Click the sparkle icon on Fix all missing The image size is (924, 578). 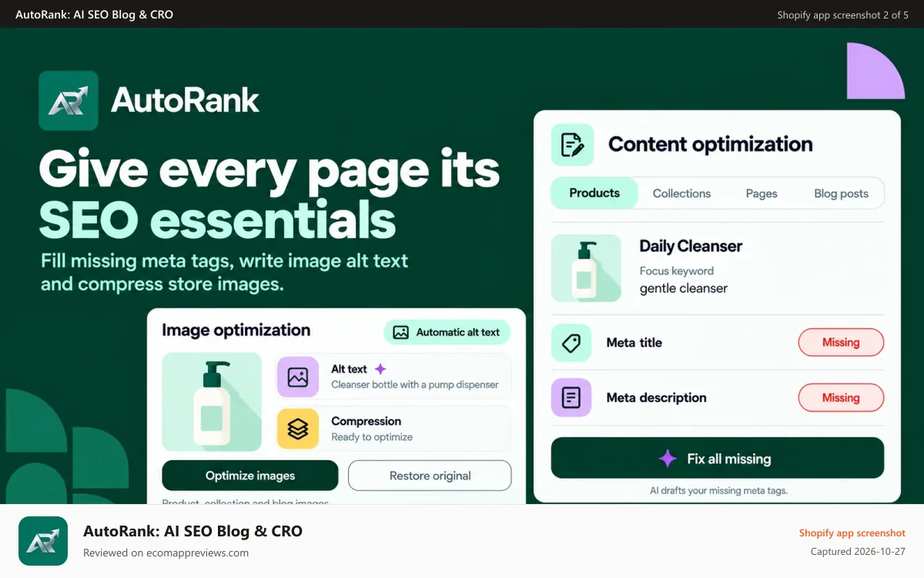[668, 459]
